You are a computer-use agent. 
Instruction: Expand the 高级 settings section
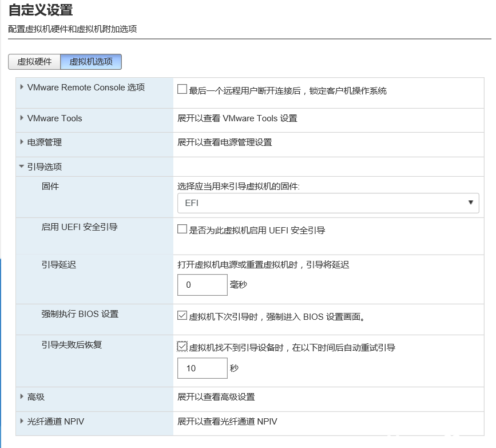coord(22,397)
